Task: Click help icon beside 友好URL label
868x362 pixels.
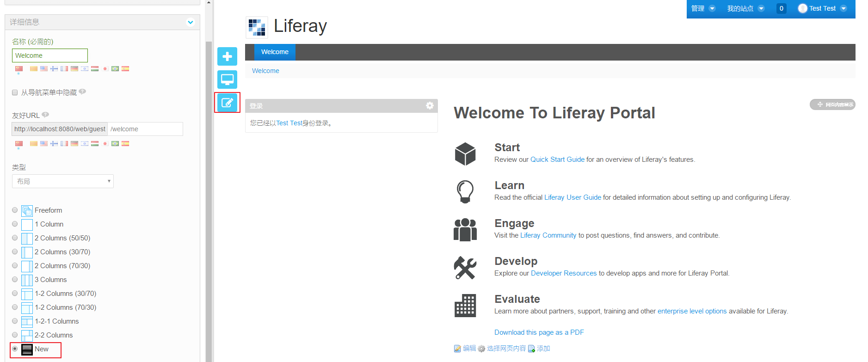Action: (45, 115)
